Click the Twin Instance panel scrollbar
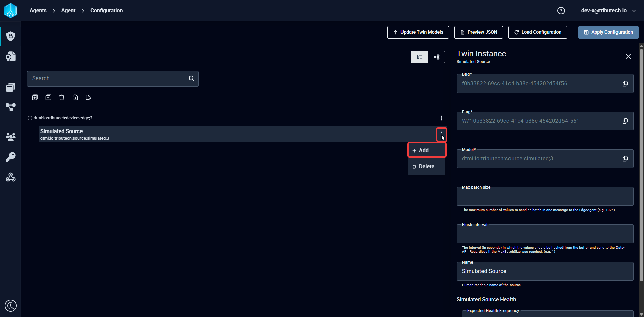Viewport: 644px width, 317px height. click(x=641, y=164)
